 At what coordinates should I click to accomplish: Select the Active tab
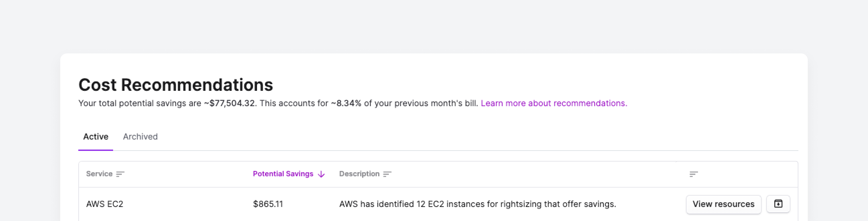(95, 137)
